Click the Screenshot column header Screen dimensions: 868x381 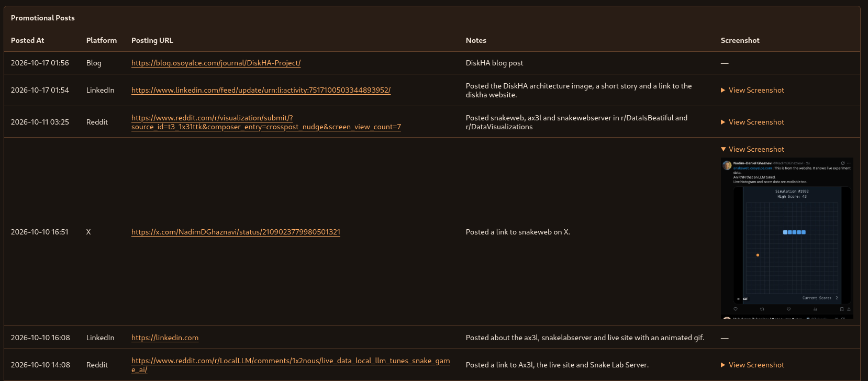coord(740,40)
